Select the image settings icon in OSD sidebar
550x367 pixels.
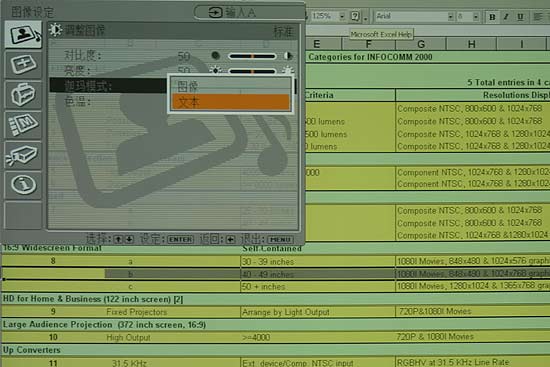[23, 34]
